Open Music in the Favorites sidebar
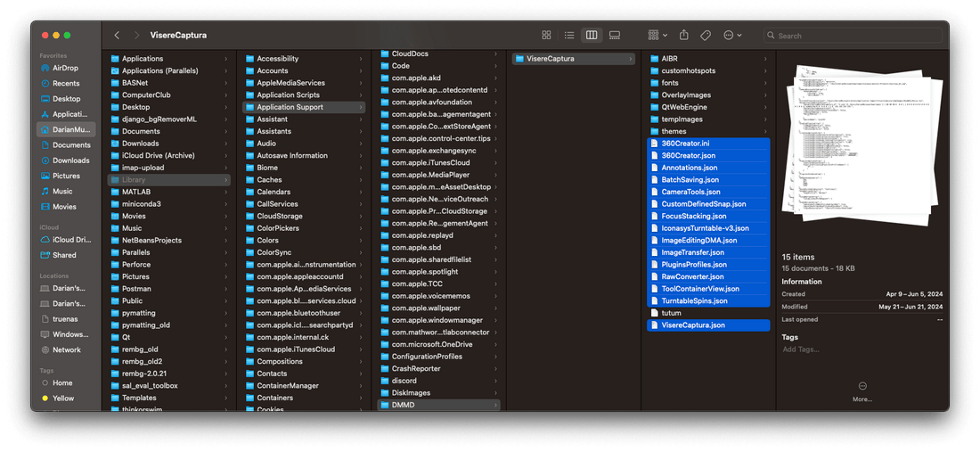Viewport: 980px width, 452px height. point(66,192)
